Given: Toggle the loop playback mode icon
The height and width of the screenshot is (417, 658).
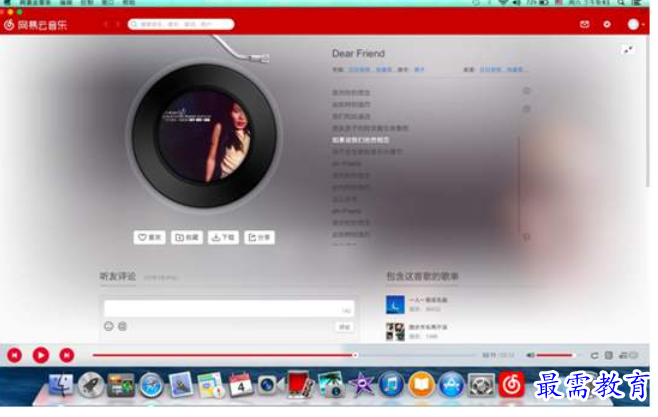Looking at the screenshot, I should (x=594, y=355).
